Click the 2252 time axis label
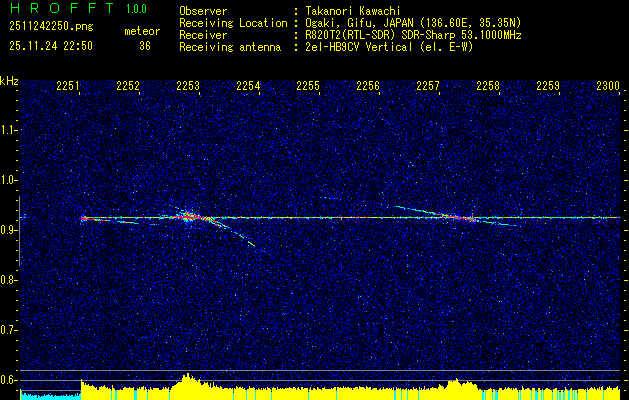 click(128, 85)
